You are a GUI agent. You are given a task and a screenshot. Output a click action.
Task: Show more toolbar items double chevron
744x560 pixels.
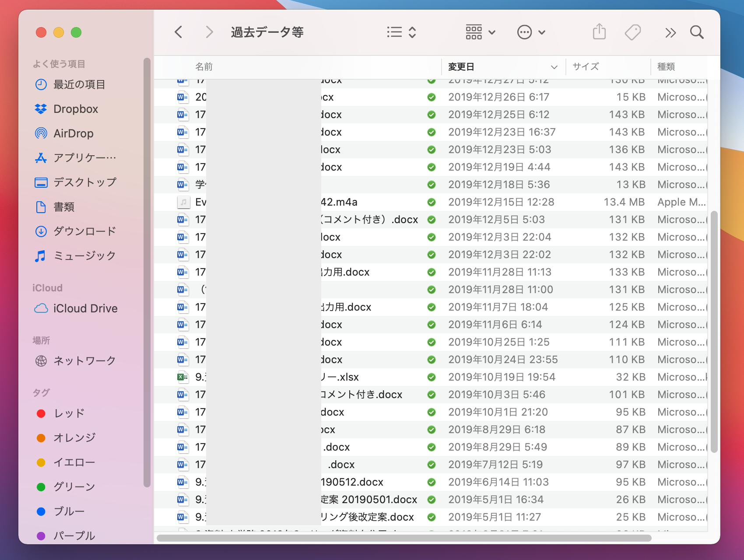[x=670, y=32]
